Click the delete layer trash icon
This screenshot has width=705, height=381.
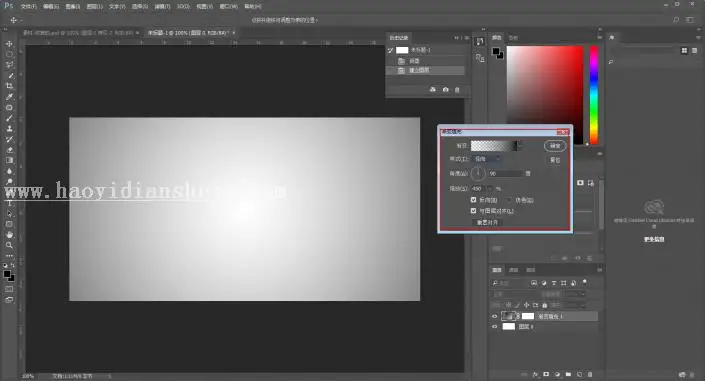point(590,374)
